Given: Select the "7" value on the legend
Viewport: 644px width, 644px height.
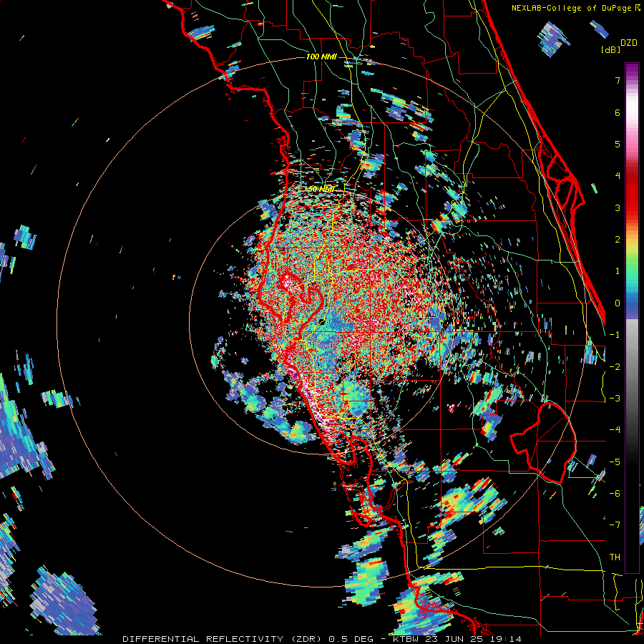Looking at the screenshot, I should point(618,80).
